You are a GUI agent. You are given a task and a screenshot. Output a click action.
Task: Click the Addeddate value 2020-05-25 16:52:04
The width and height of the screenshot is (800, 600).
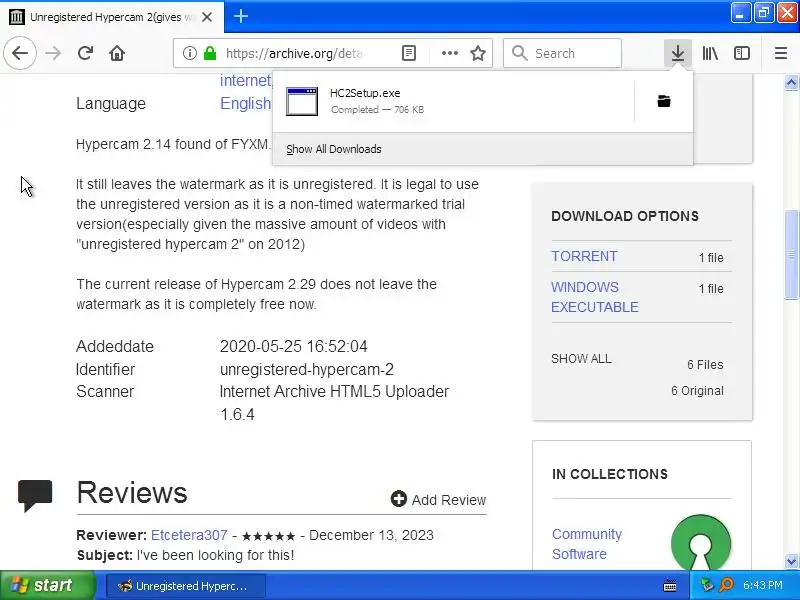293,346
